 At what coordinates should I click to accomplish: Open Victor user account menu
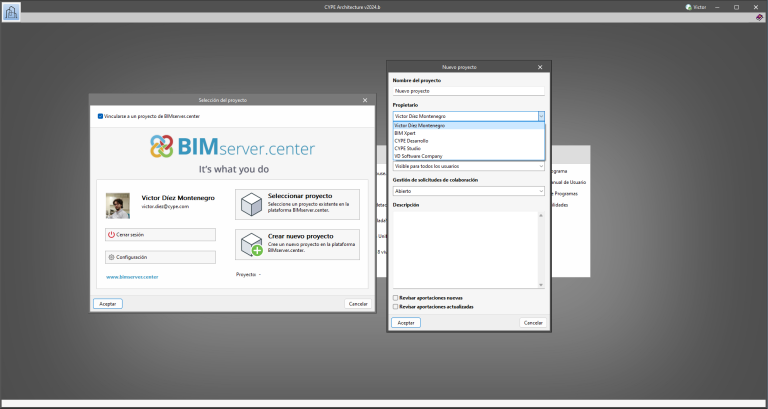(696, 7)
